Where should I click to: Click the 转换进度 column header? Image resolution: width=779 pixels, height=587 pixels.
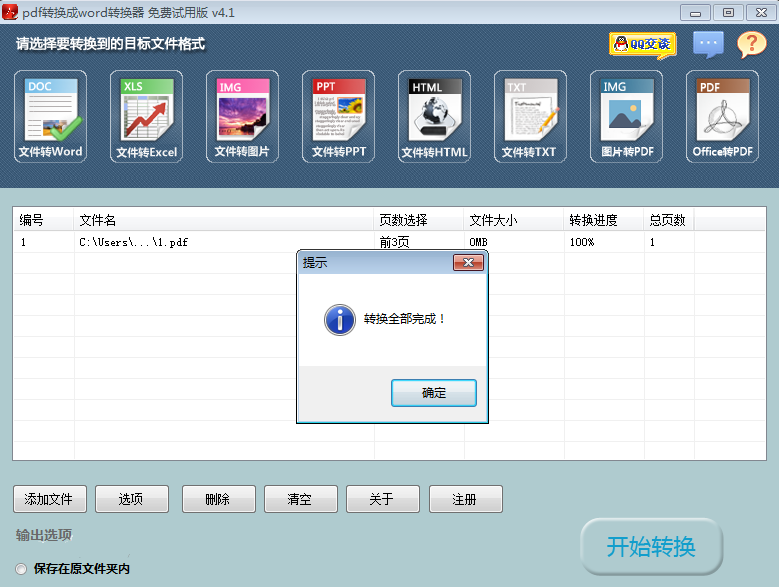coord(604,220)
